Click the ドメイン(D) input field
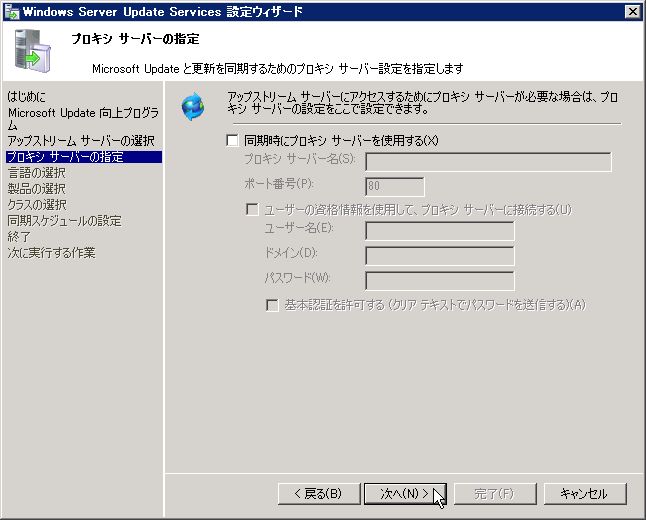 coord(440,256)
